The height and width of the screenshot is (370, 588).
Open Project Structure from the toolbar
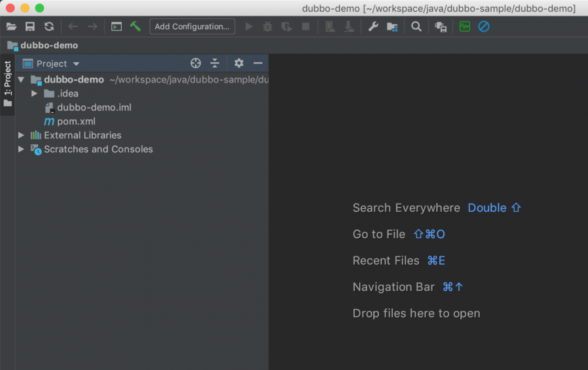392,26
